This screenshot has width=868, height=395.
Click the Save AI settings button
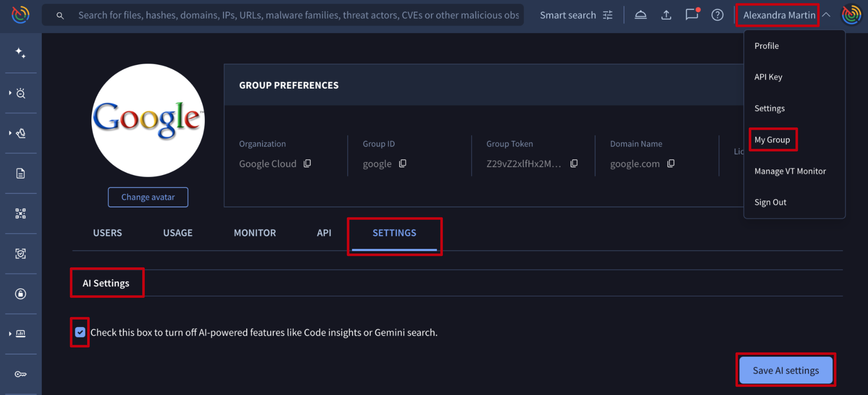786,370
